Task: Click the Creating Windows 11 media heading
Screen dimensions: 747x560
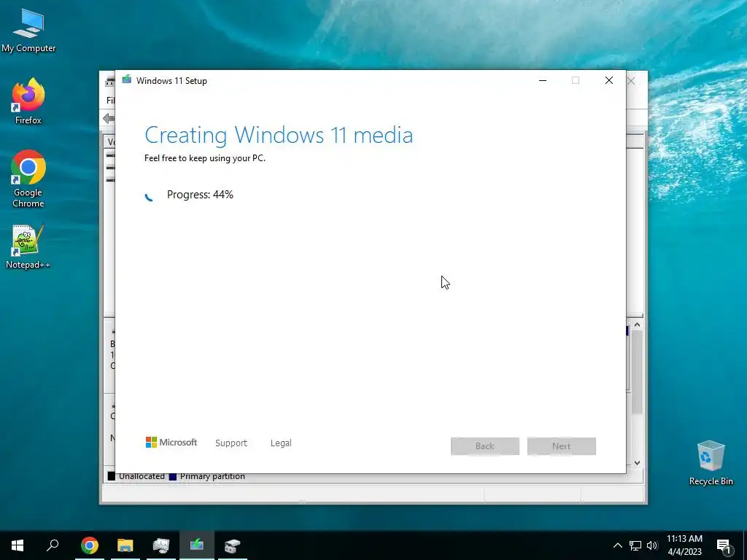Action: 279,135
